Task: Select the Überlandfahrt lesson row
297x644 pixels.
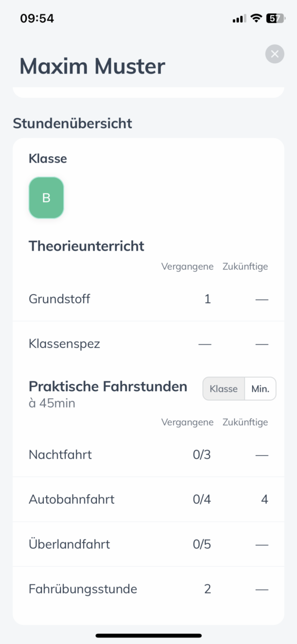Action: 148,544
